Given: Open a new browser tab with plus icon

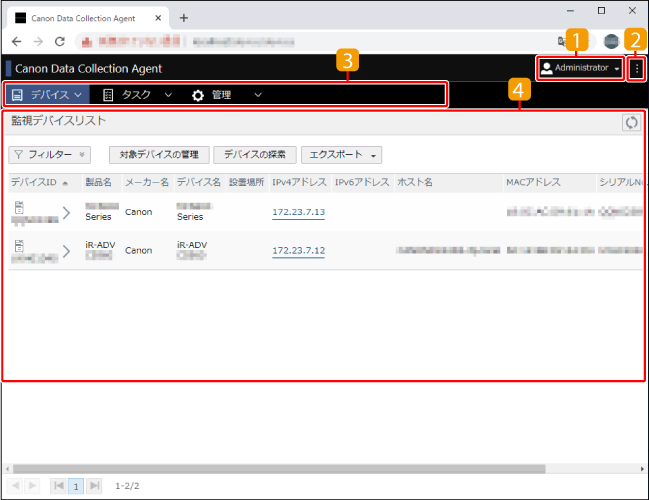Looking at the screenshot, I should [x=183, y=18].
